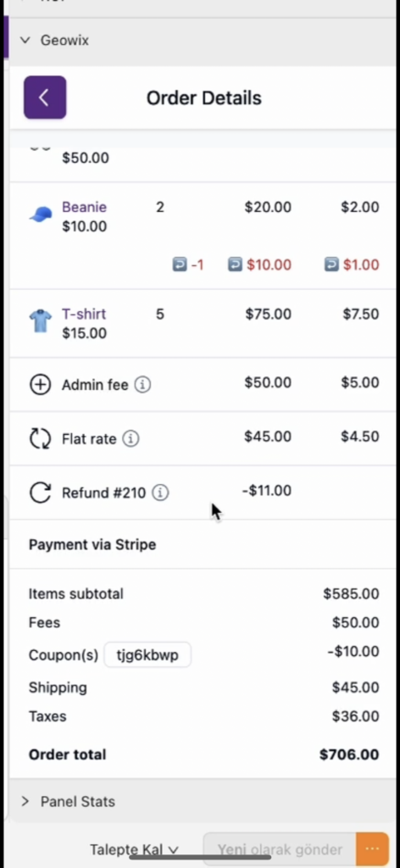
Task: Click the Admin fee plus circle icon
Action: pos(41,384)
